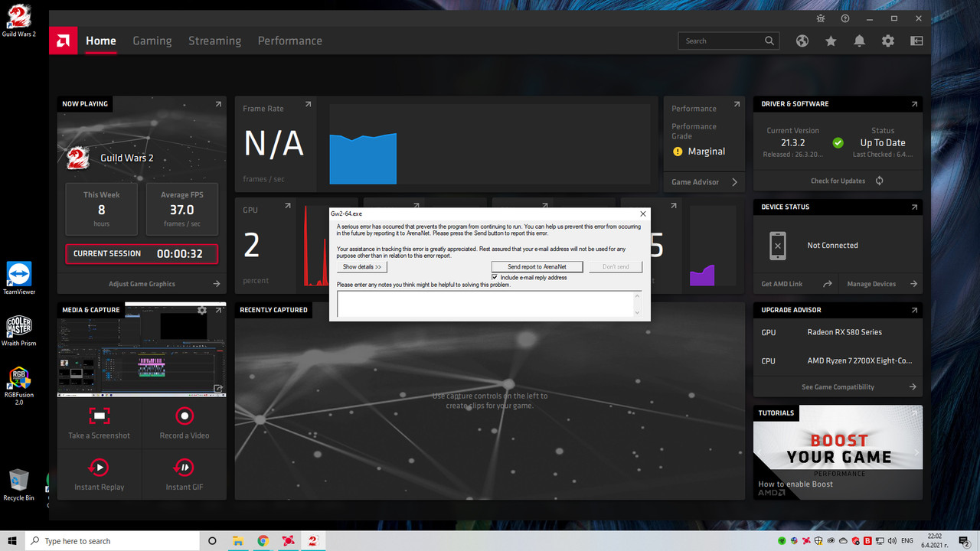The height and width of the screenshot is (551, 980).
Task: Expand Device Status panel arrow
Action: (x=914, y=207)
